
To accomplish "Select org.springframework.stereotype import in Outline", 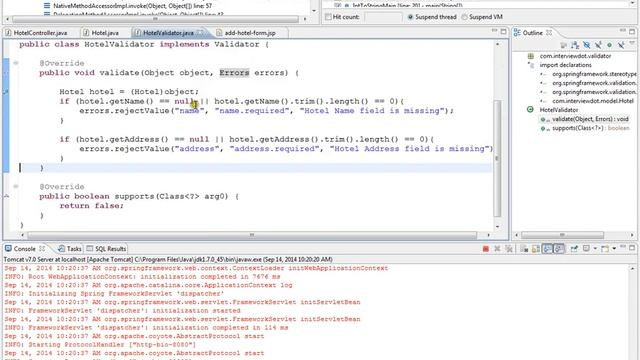I will pos(594,74).
